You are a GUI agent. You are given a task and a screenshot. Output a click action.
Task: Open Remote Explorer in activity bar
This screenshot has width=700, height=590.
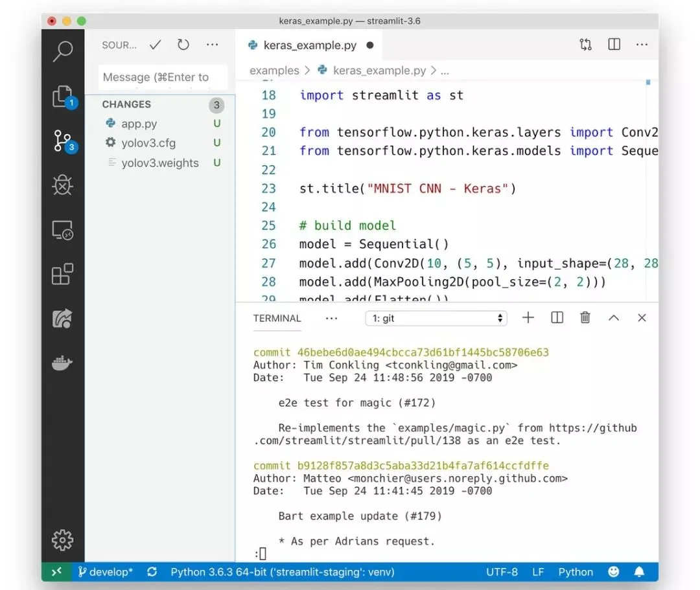tap(62, 230)
